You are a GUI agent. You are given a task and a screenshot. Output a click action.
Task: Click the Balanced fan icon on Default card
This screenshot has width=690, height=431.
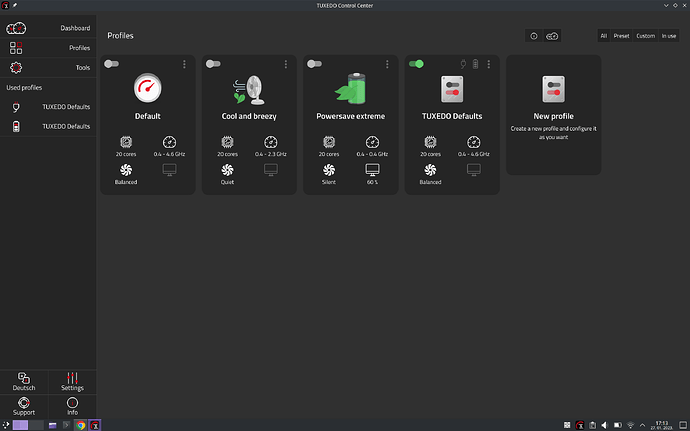126,170
